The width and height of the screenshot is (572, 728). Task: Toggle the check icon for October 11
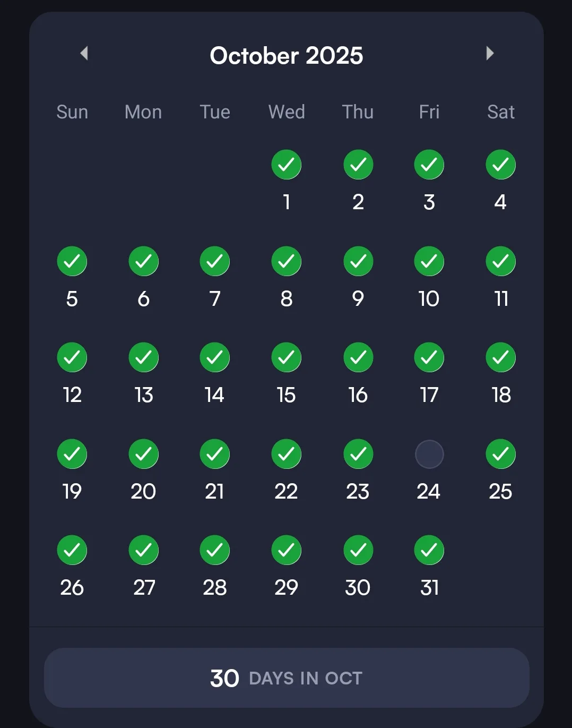pos(500,261)
